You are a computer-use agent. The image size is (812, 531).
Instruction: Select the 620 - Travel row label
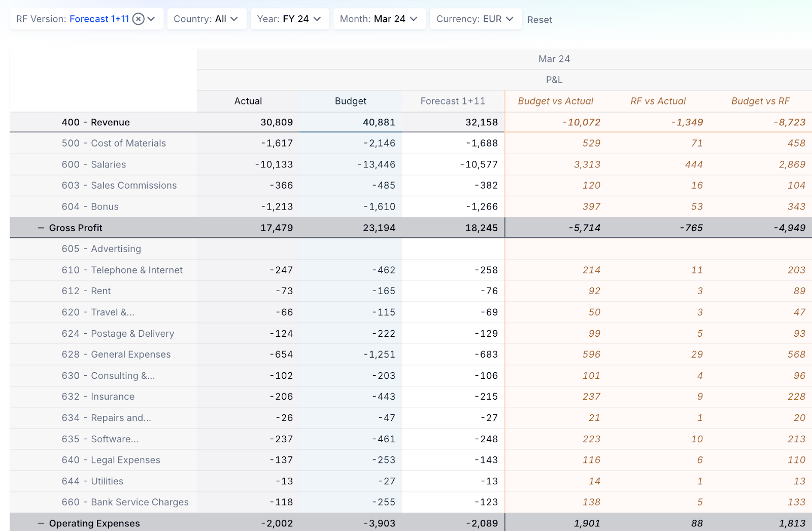click(x=98, y=312)
